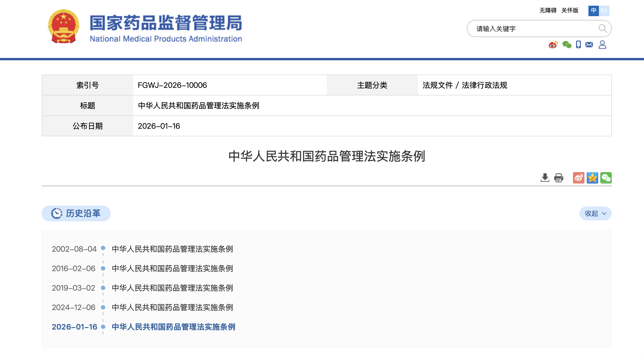Viewport: 644px width, 359px height.
Task: Open the 2002-08-04 version of the regulation
Action: 172,249
